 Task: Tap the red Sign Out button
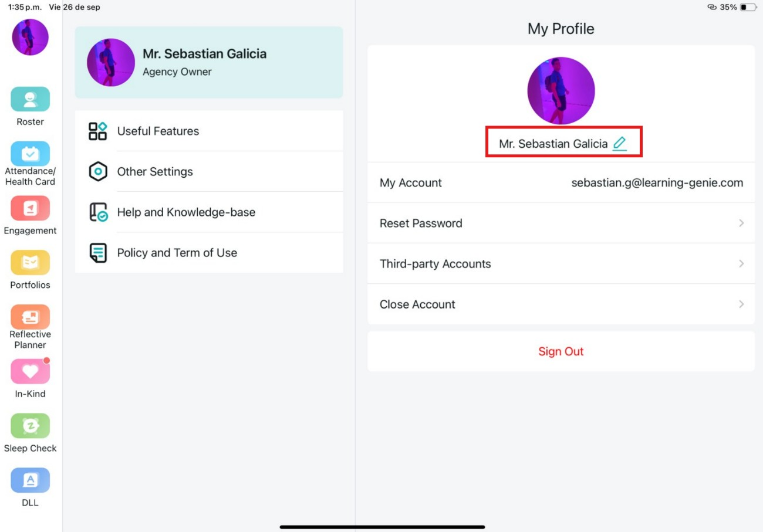(x=561, y=351)
